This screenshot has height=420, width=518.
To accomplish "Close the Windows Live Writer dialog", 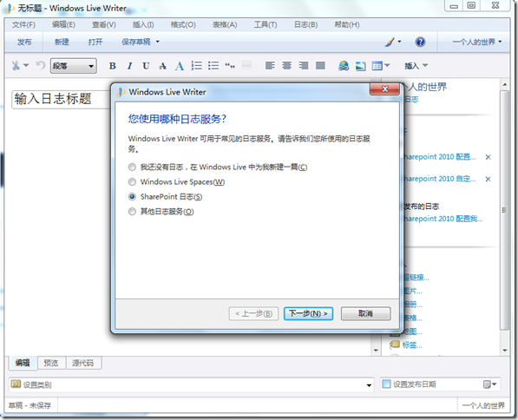I will (384, 89).
